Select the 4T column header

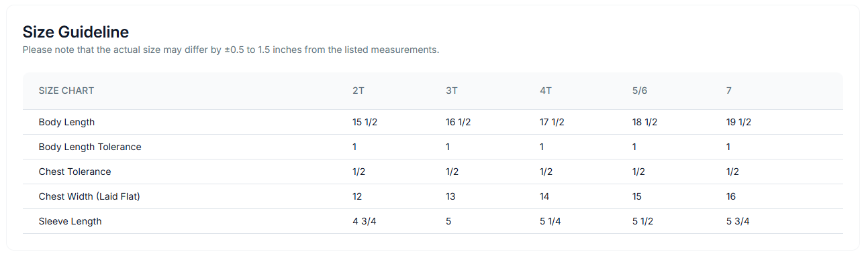pyautogui.click(x=546, y=90)
